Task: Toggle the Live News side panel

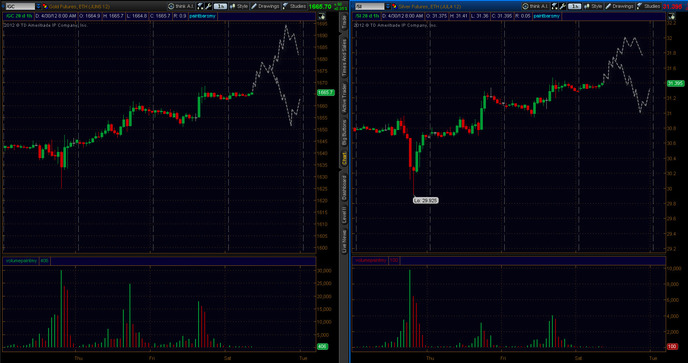Action: [x=344, y=241]
